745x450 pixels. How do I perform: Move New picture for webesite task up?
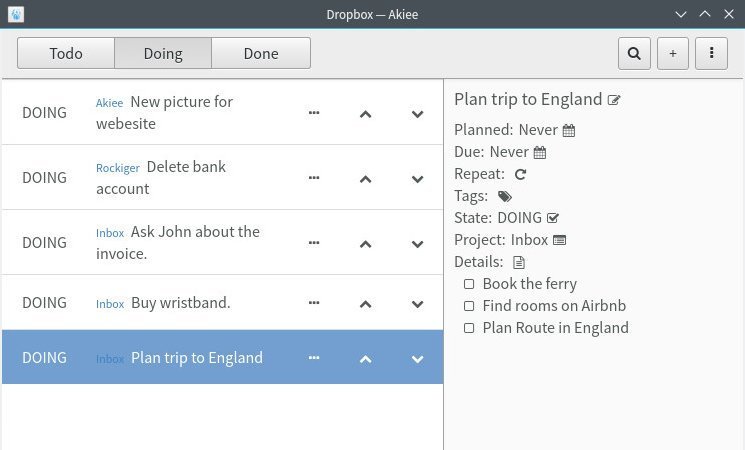point(365,114)
